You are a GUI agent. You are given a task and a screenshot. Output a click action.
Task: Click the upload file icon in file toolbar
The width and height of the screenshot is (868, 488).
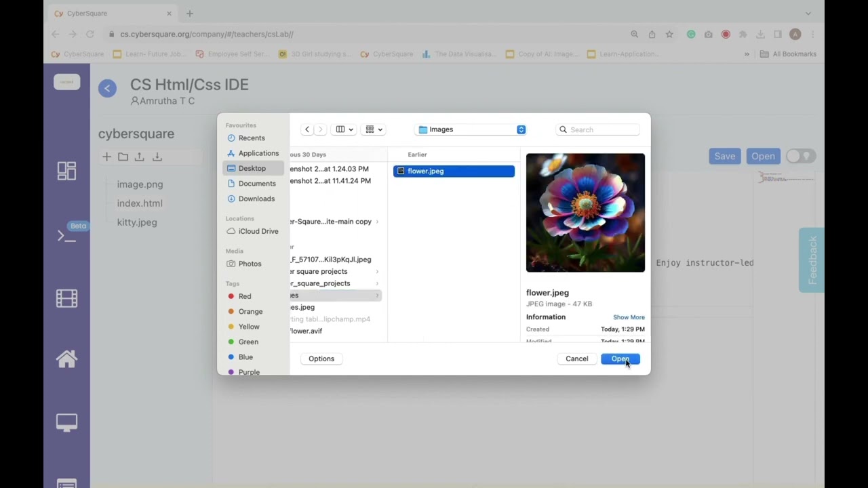[x=140, y=157]
